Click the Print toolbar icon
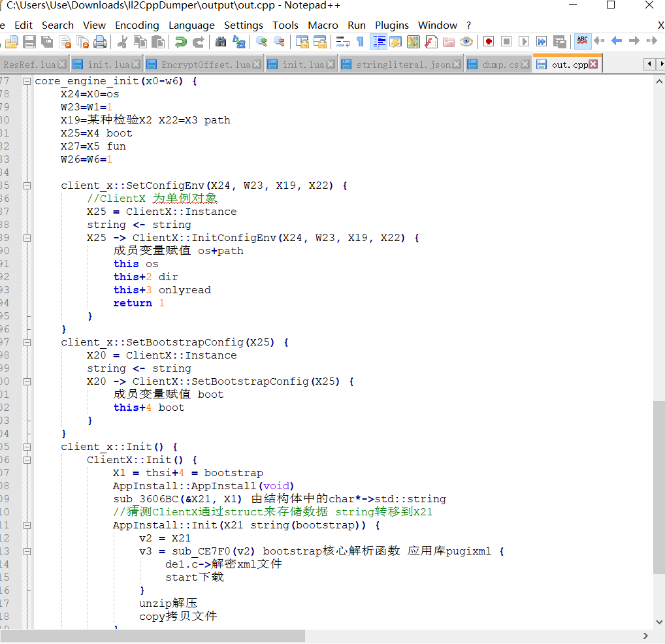Screen dimensions: 665x644 point(99,42)
